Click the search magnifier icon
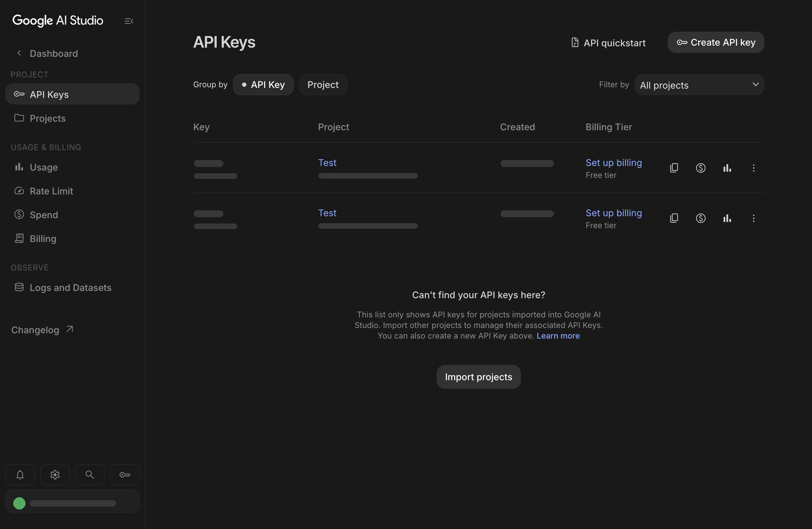This screenshot has width=812, height=529. 90,475
